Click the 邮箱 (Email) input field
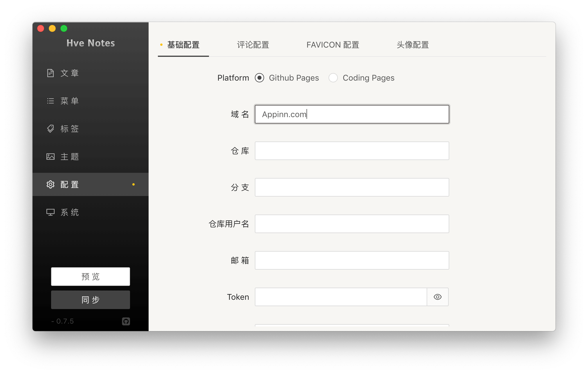This screenshot has height=374, width=588. [351, 260]
